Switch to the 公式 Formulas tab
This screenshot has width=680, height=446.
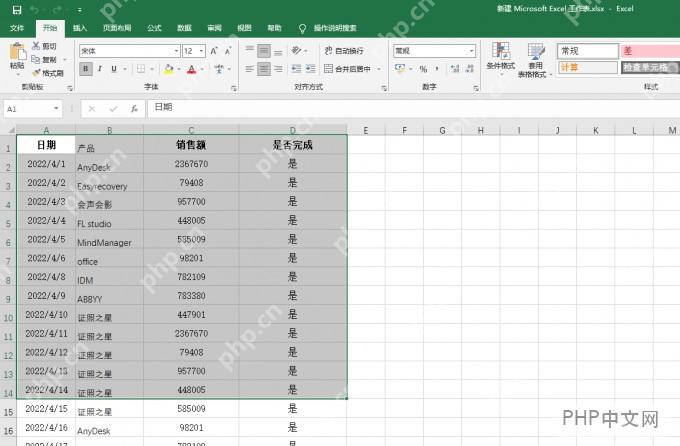click(x=154, y=29)
